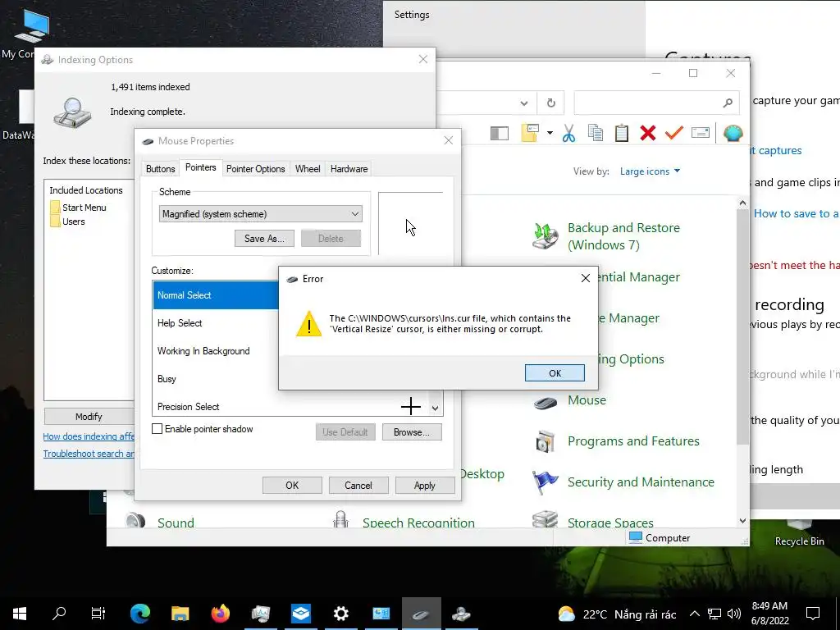The width and height of the screenshot is (840, 630).
Task: Click the Paste clipboard icon
Action: click(x=622, y=133)
